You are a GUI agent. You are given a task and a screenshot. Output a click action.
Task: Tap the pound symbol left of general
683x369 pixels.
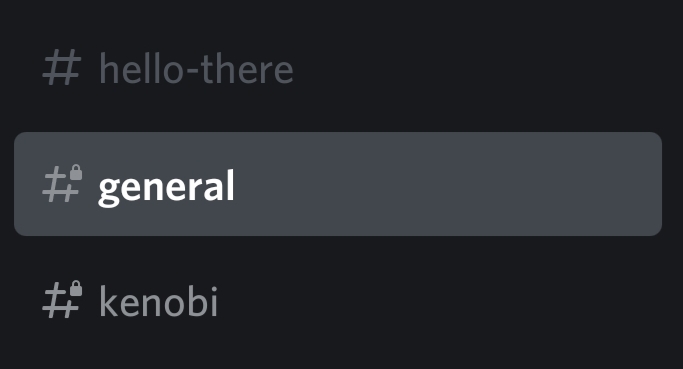[62, 183]
